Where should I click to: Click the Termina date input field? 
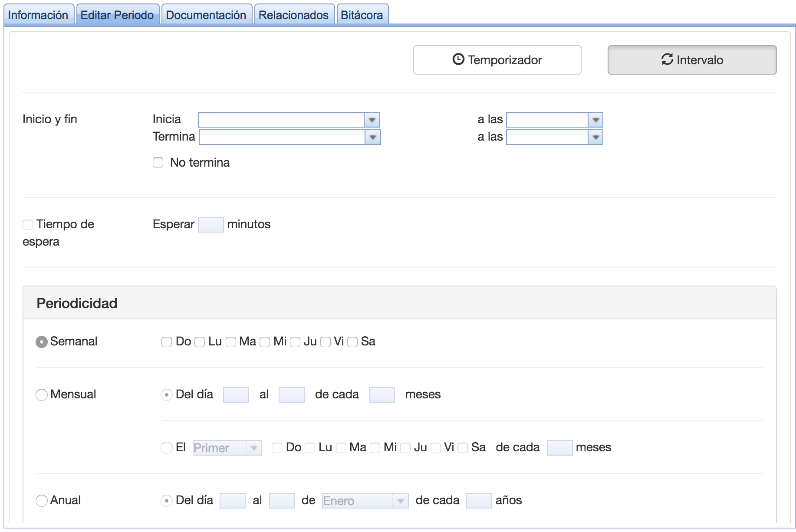tap(282, 137)
